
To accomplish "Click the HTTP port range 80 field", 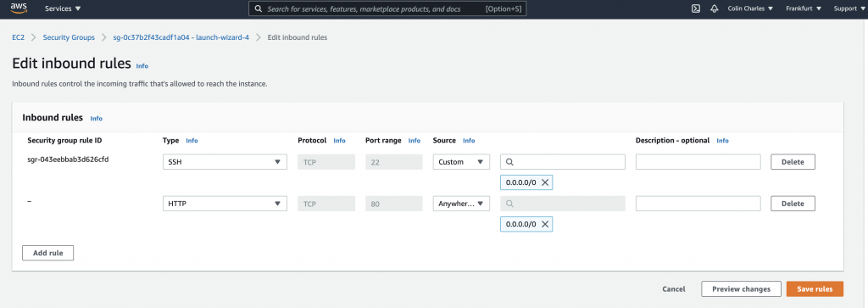I will [393, 204].
